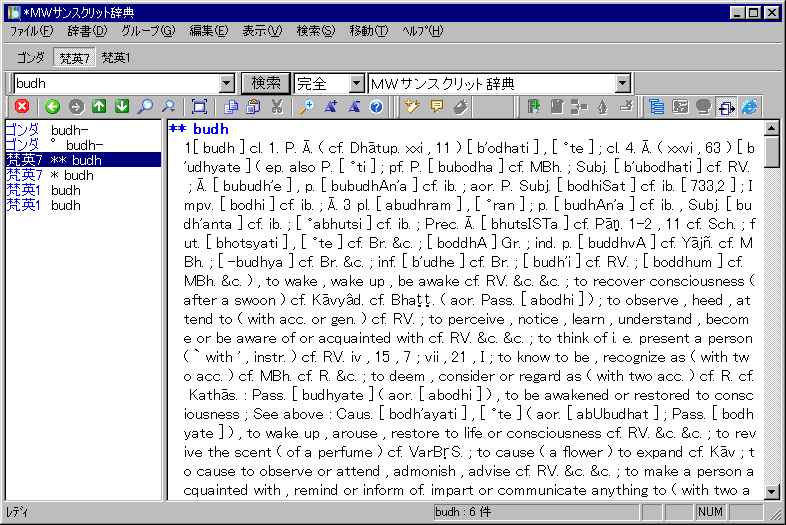Click the green bookmark add icon
The width and height of the screenshot is (786, 525).
[533, 106]
